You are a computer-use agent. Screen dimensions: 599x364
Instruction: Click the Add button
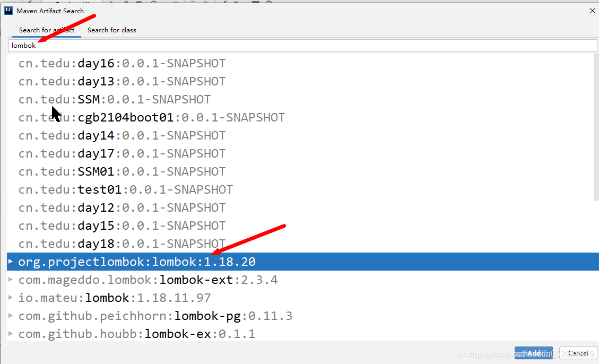pyautogui.click(x=533, y=353)
